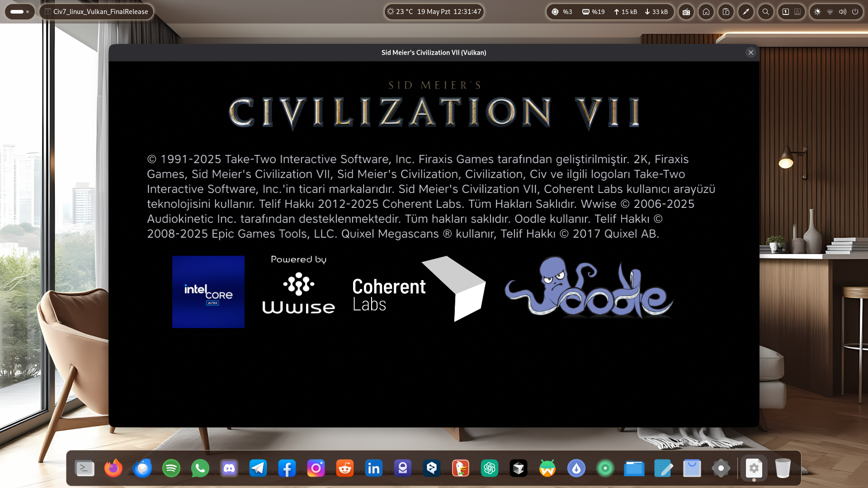The image size is (868, 488).
Task: Click the power icon in system tray
Action: pos(855,12)
